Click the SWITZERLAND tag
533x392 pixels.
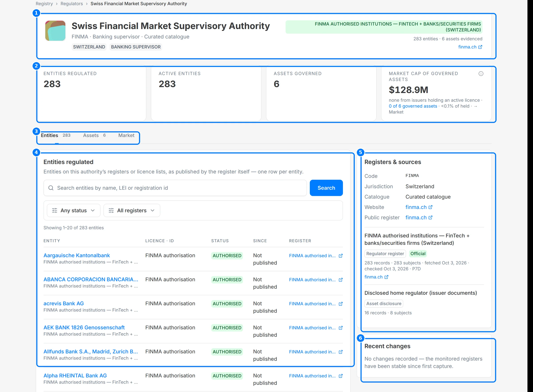pyautogui.click(x=89, y=47)
